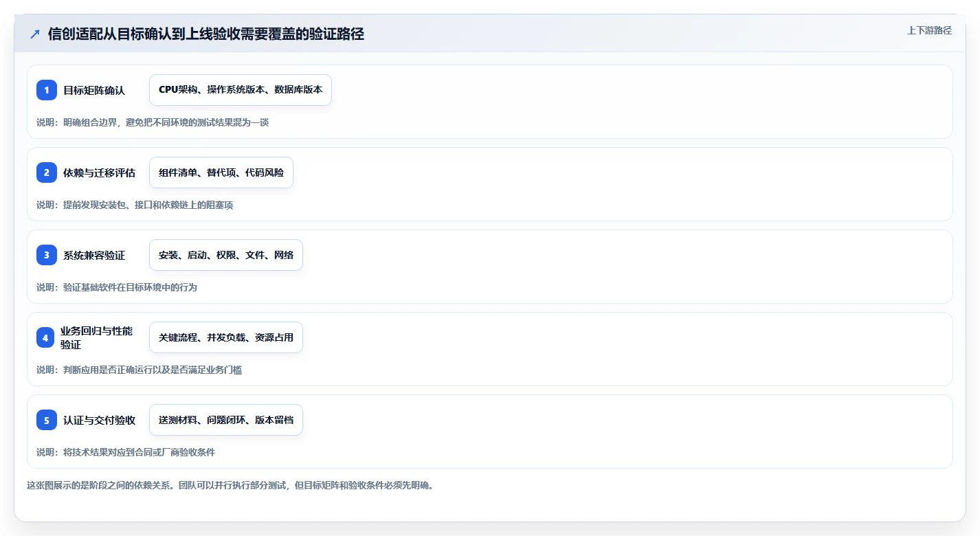Click the CPU架构、操作系统版本、数据库版本 chip
Image resolution: width=980 pixels, height=536 pixels.
pyautogui.click(x=241, y=90)
